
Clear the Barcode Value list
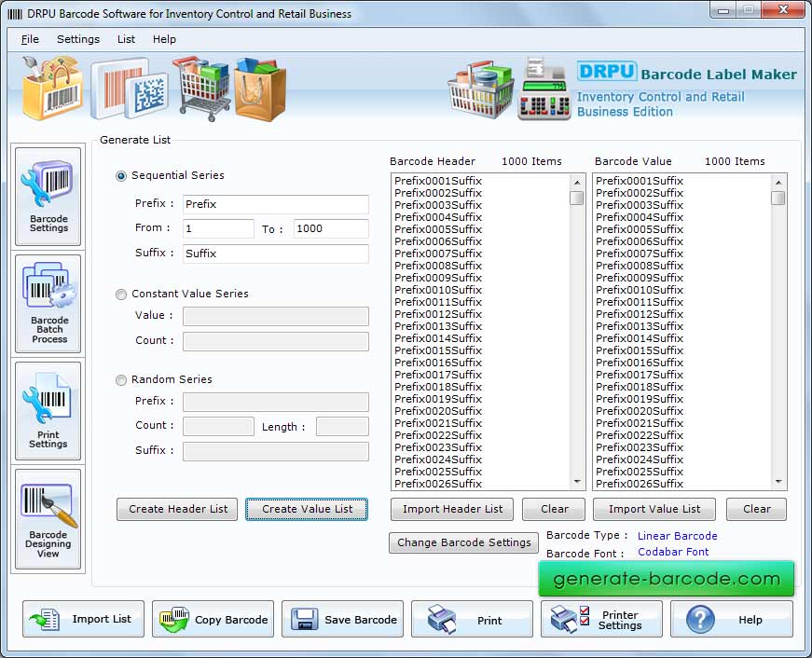pyautogui.click(x=757, y=509)
